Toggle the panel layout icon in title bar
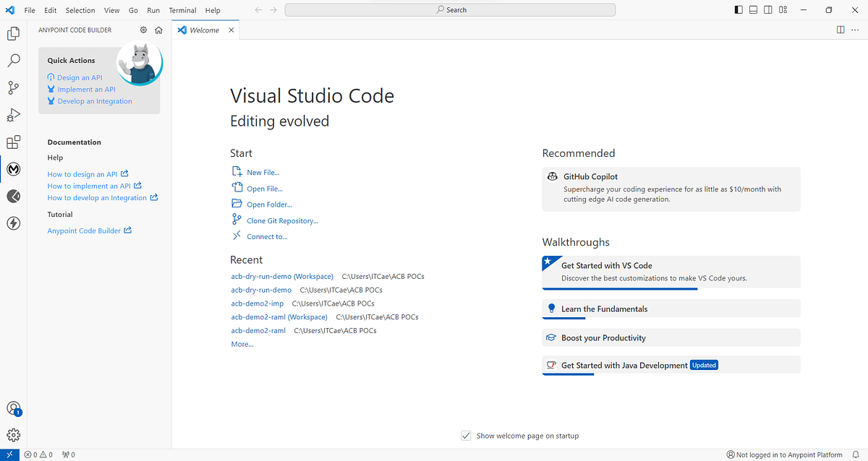The height and width of the screenshot is (461, 868). (752, 9)
